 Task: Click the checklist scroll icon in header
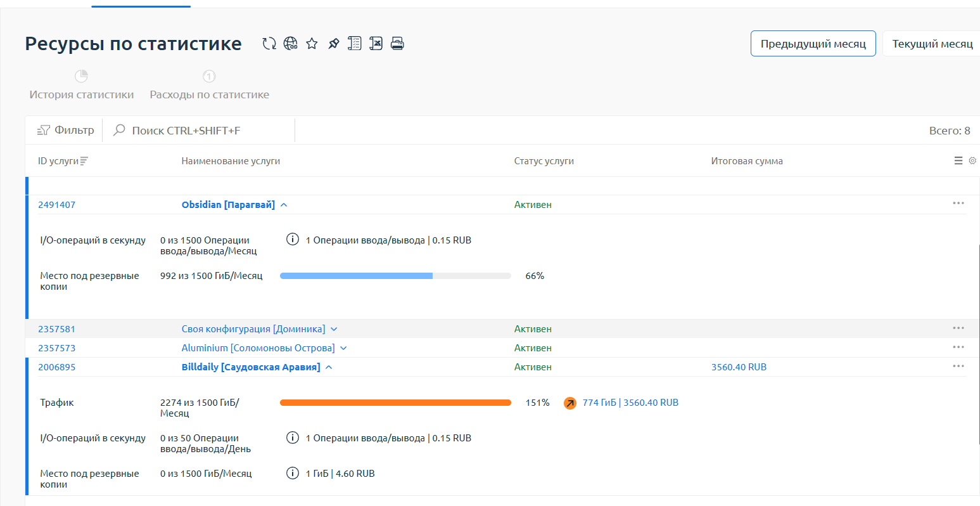point(355,44)
